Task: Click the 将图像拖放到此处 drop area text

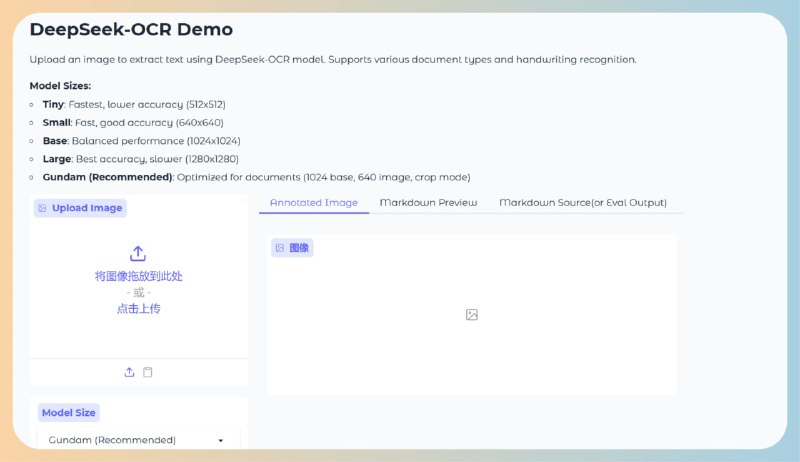Action: point(138,276)
